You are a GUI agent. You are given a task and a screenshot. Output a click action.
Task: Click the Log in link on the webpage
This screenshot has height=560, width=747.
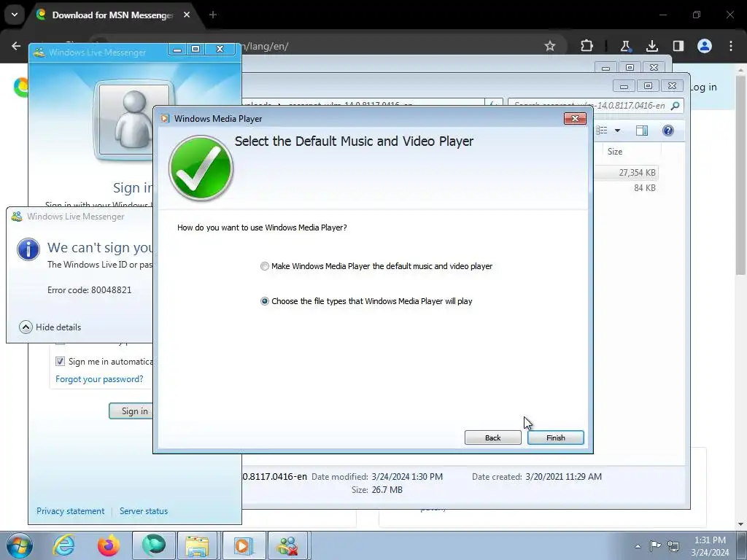(703, 87)
